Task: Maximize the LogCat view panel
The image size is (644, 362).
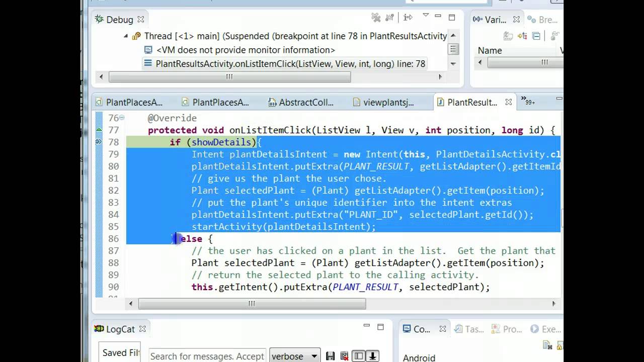Action: [x=380, y=327]
